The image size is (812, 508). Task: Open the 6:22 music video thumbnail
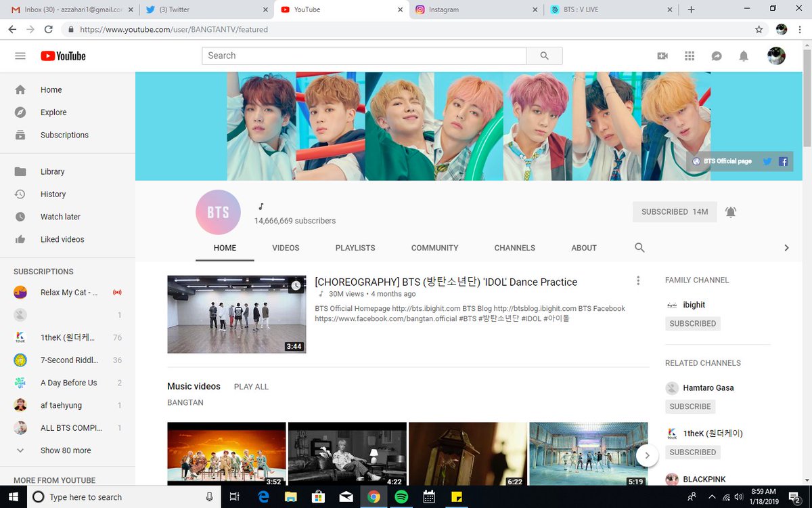[x=468, y=454]
